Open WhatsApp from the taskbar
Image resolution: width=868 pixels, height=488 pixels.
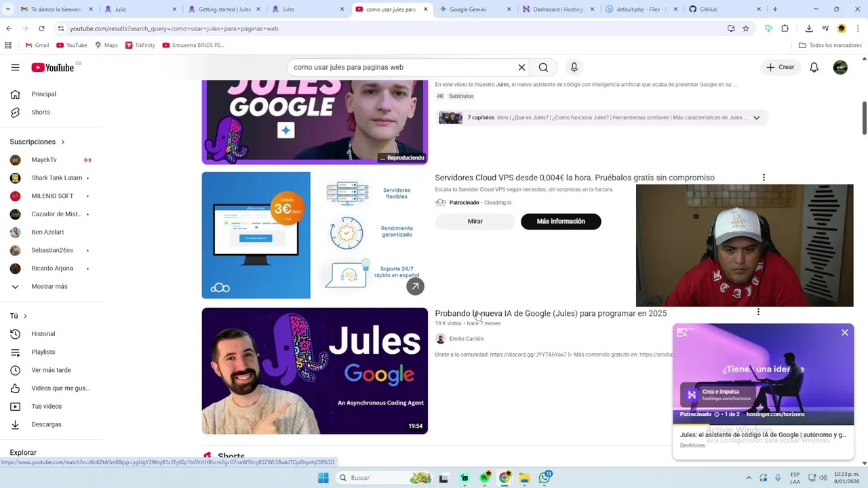tap(545, 478)
